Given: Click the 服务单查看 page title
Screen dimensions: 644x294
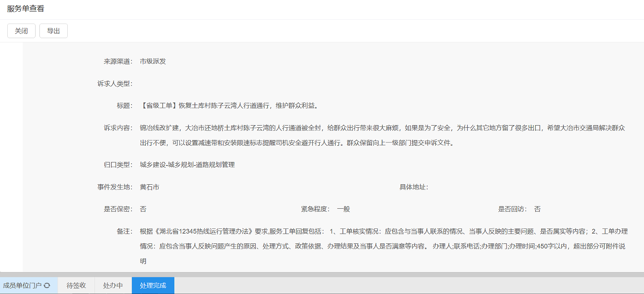Looking at the screenshot, I should [26, 9].
